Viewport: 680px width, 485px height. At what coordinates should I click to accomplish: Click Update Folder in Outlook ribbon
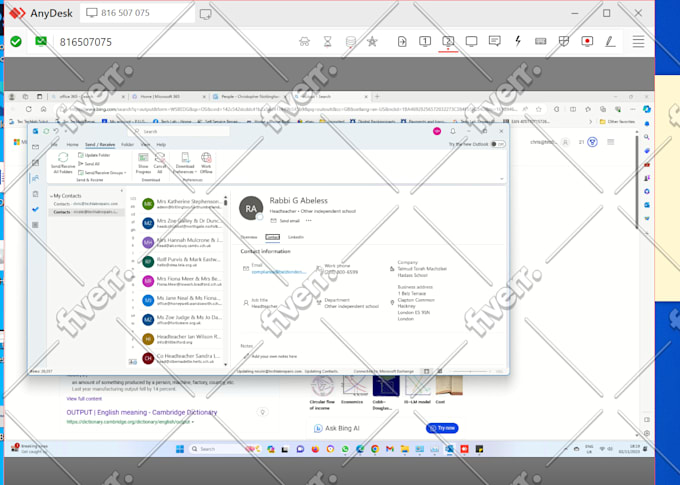coord(94,155)
